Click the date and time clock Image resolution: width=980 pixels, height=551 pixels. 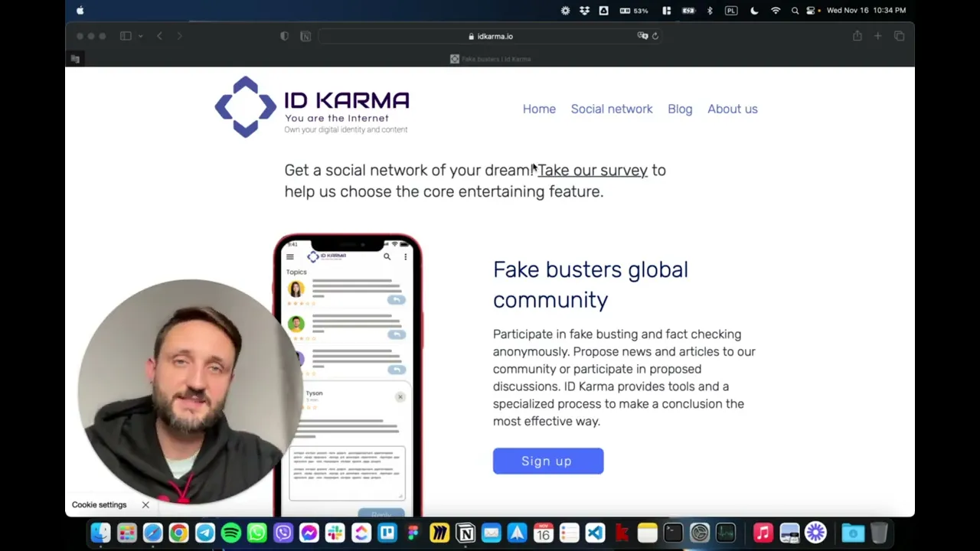[867, 10]
